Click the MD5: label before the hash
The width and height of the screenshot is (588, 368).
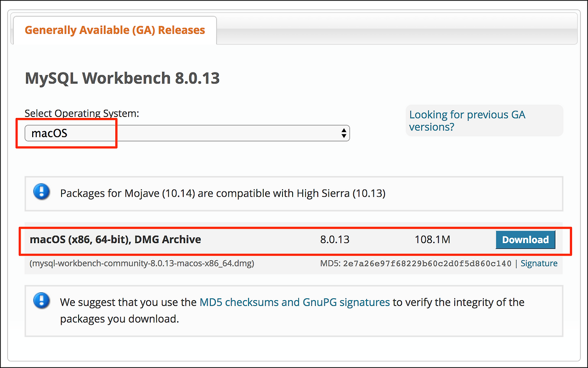pos(330,263)
